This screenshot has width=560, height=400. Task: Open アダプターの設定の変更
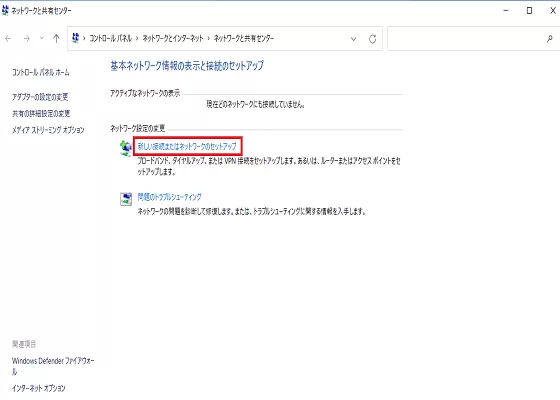pyautogui.click(x=40, y=97)
